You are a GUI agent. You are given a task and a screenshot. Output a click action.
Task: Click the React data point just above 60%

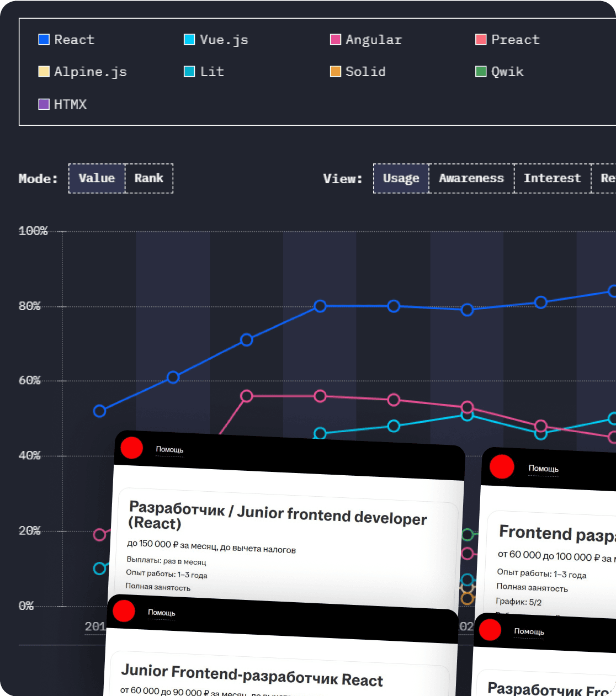click(173, 378)
